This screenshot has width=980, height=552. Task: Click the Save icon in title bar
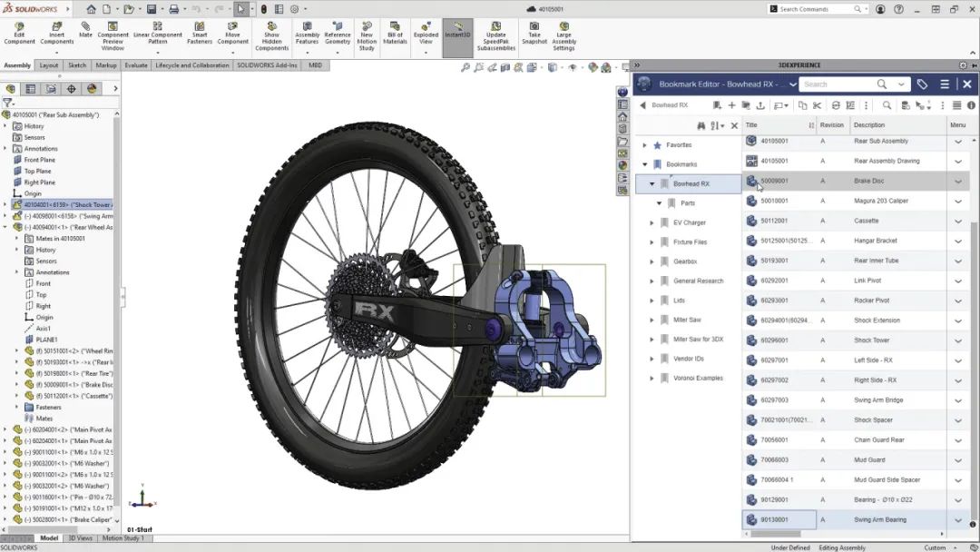pyautogui.click(x=152, y=9)
